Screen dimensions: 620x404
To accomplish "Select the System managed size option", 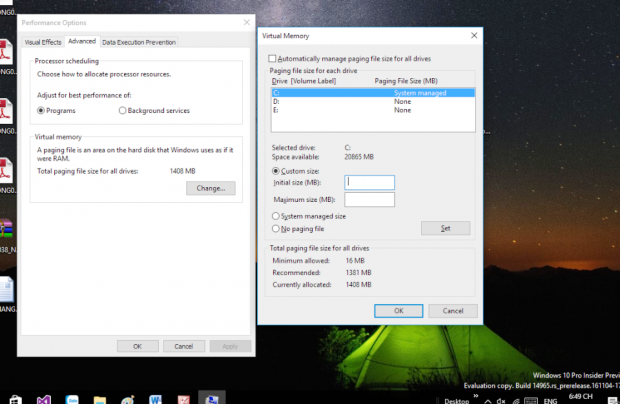I will click(x=276, y=216).
